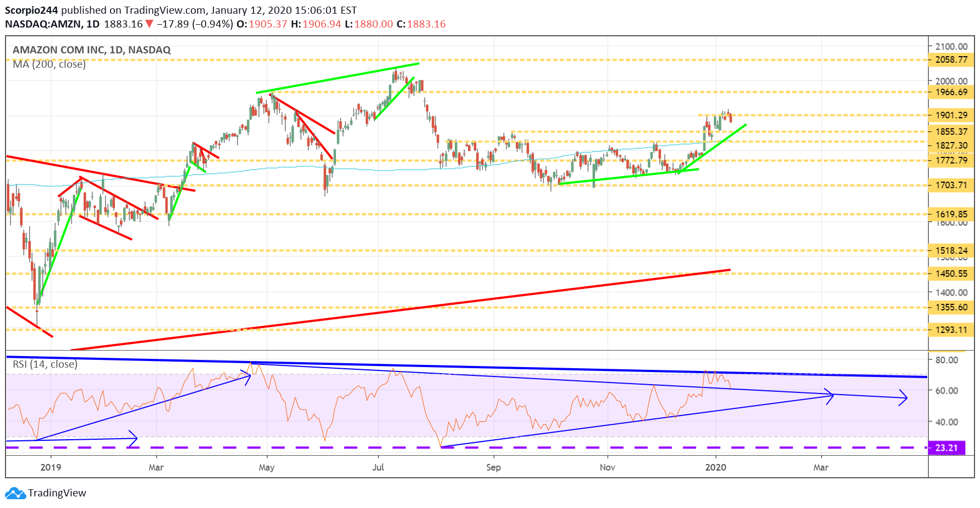Click the RSI 80.00 axis value
The width and height of the screenshot is (980, 508).
click(947, 360)
